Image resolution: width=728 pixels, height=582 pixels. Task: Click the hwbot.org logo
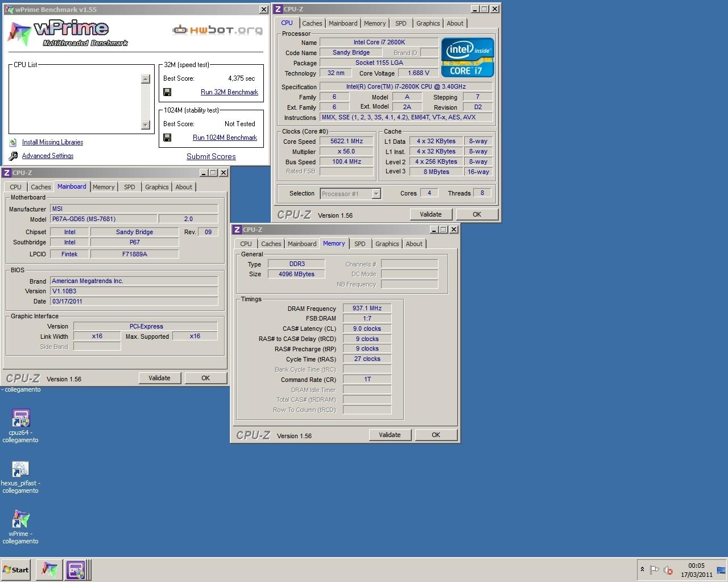218,30
